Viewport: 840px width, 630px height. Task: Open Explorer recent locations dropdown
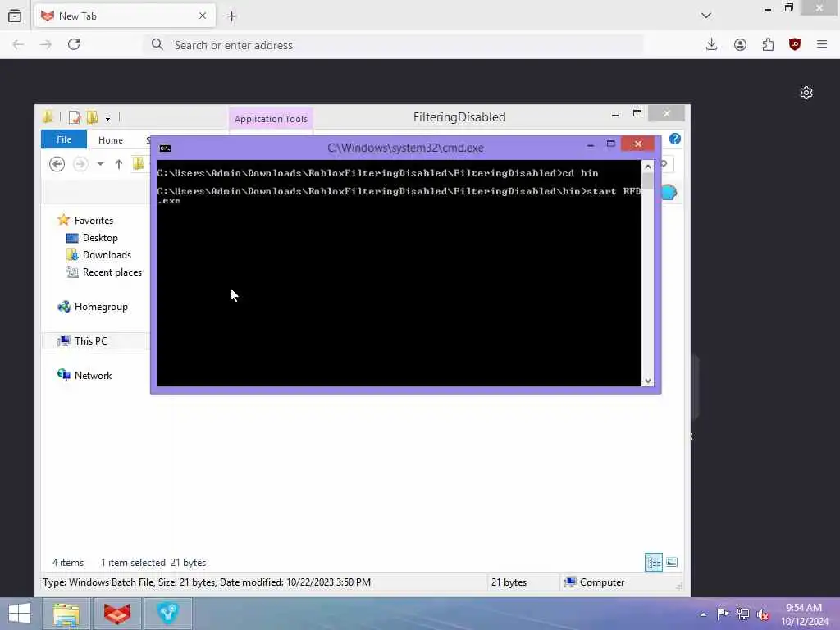click(x=100, y=164)
